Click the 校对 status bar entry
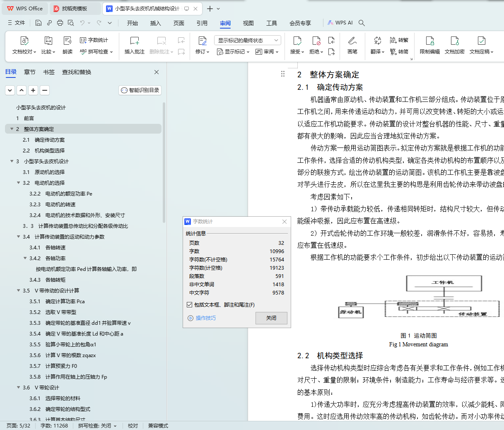Screen dimensions: 504x430 (133, 426)
